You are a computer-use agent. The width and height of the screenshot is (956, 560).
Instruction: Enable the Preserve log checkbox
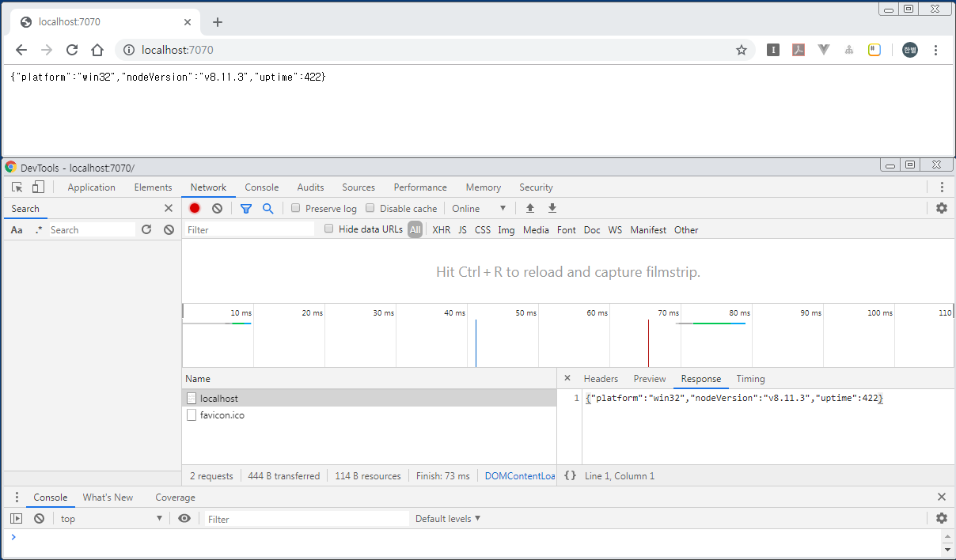[x=295, y=208]
